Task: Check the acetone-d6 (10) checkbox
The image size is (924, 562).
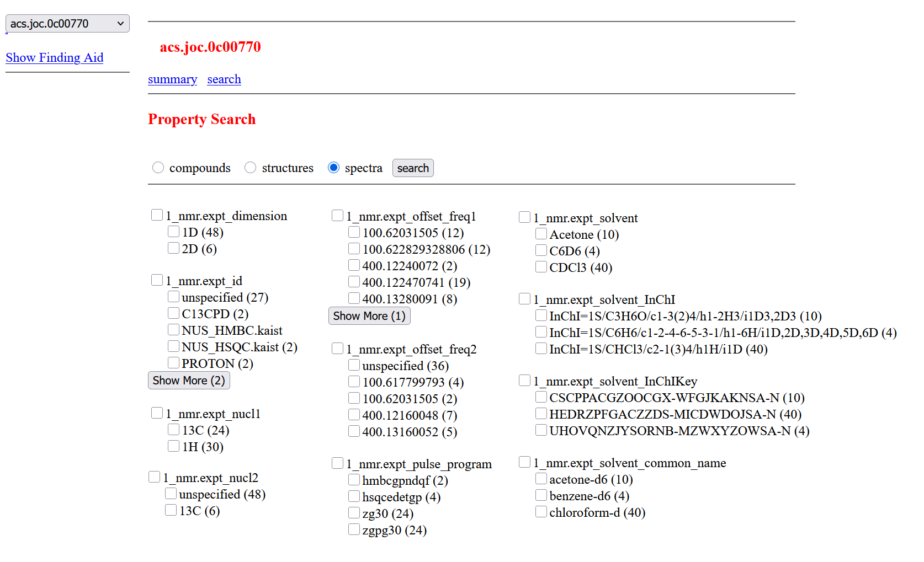Action: pyautogui.click(x=541, y=479)
